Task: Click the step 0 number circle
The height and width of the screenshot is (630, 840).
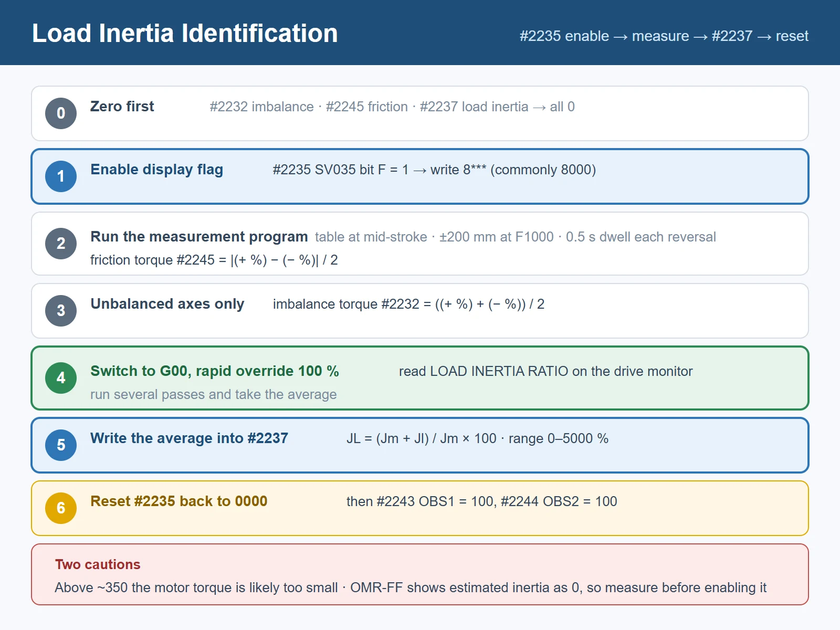Action: [x=61, y=113]
